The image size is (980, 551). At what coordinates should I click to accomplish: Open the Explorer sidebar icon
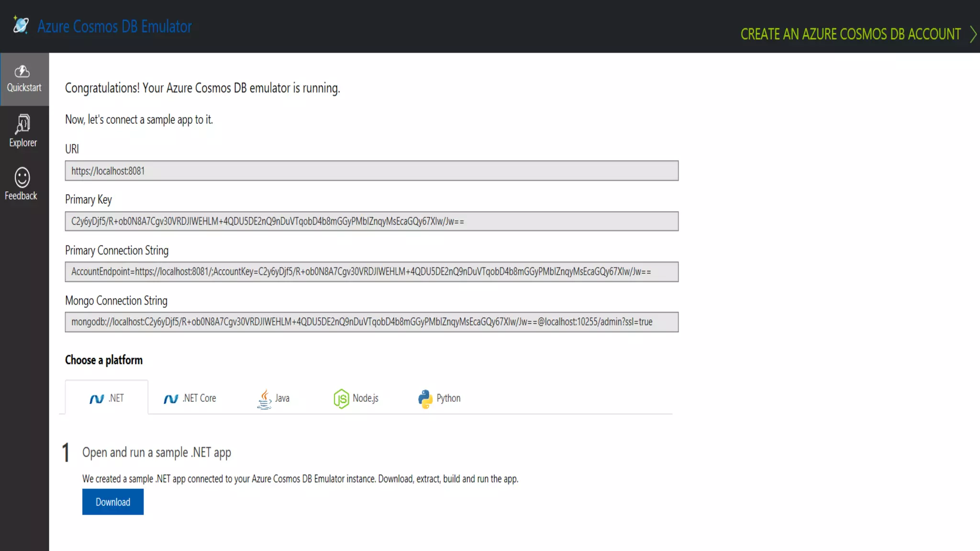point(22,124)
